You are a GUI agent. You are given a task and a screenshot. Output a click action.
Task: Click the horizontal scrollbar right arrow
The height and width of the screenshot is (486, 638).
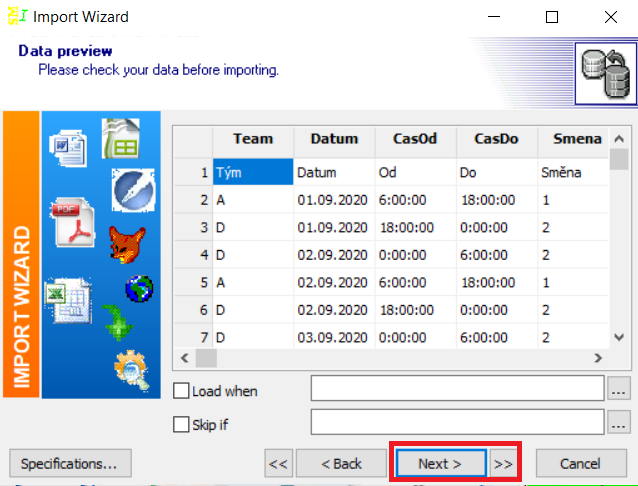pos(598,358)
